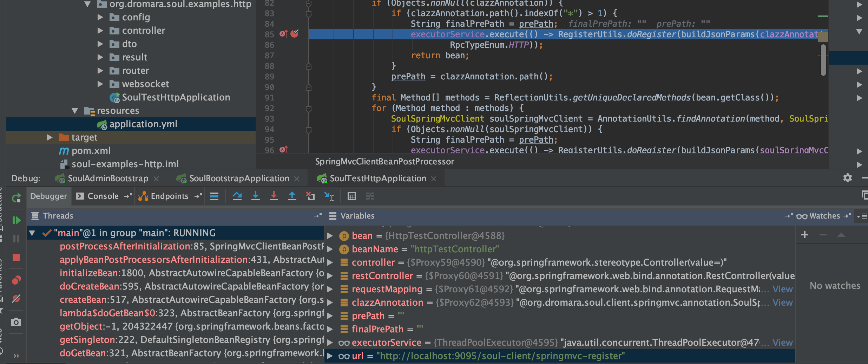868x364 pixels.
Task: Expand the target folder
Action: tap(50, 137)
